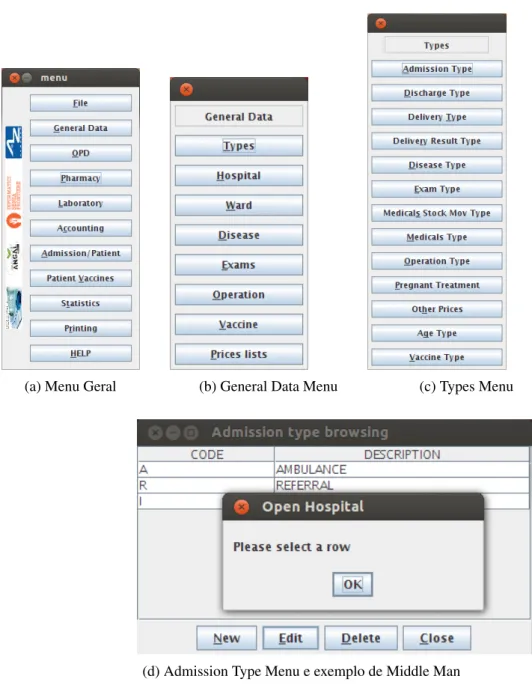The height and width of the screenshot is (688, 532).
Task: Select Admission/Patient in main menu
Action: point(81,253)
